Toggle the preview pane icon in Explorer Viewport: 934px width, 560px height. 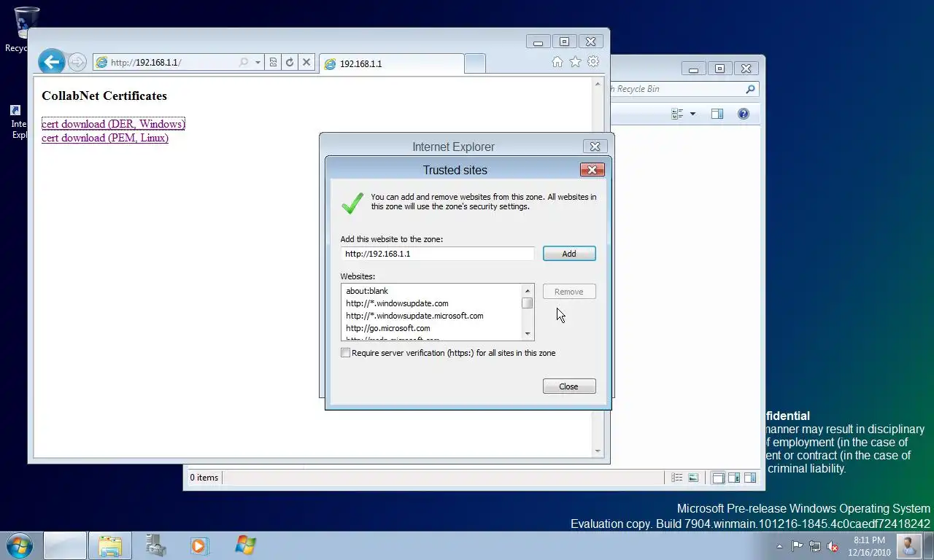pos(717,114)
